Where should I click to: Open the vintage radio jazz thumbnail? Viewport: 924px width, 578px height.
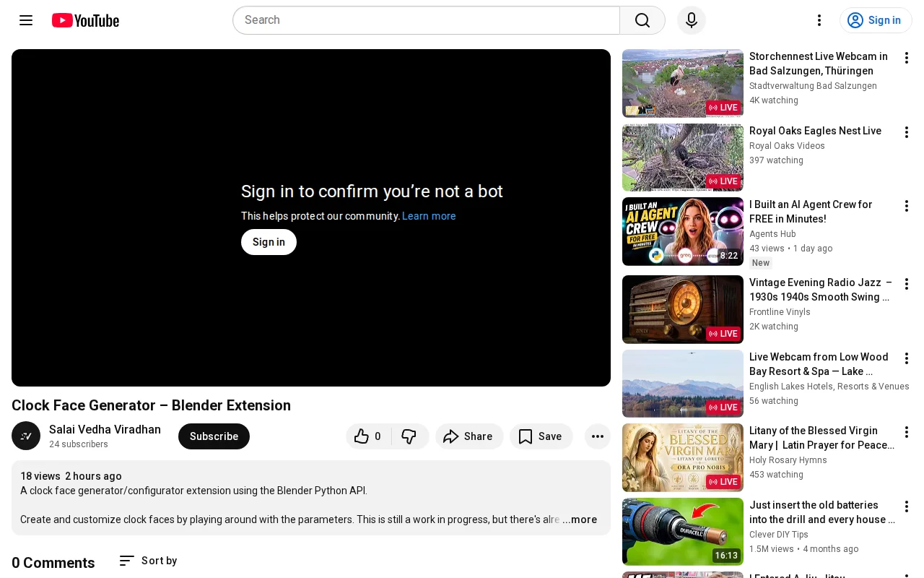pyautogui.click(x=683, y=309)
